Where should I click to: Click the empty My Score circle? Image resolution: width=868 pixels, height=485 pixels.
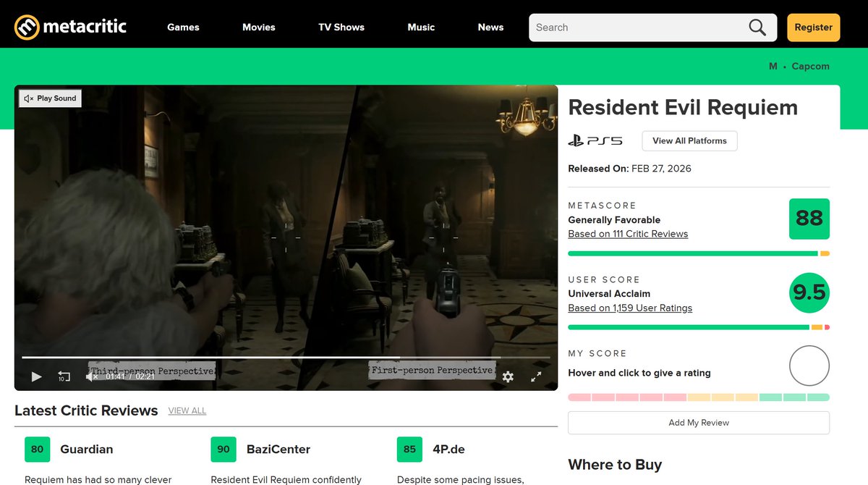809,366
